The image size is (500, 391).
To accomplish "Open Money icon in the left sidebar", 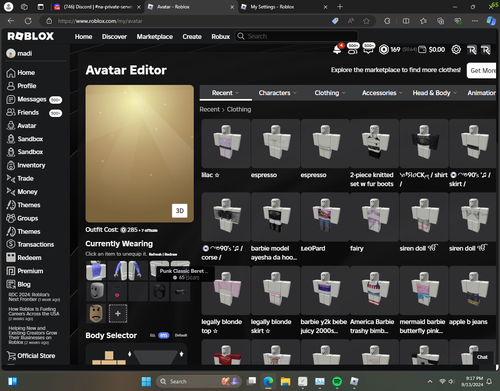I will 11,192.
